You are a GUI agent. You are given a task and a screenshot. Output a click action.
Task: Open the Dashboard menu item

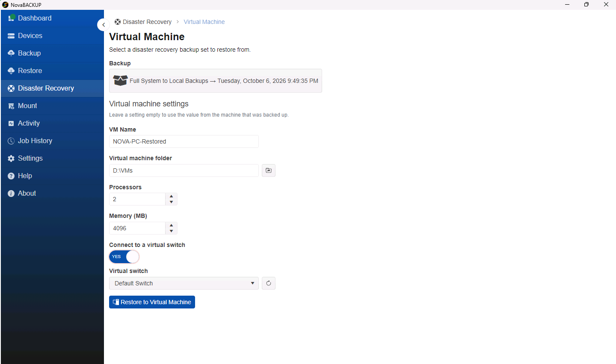coord(52,18)
